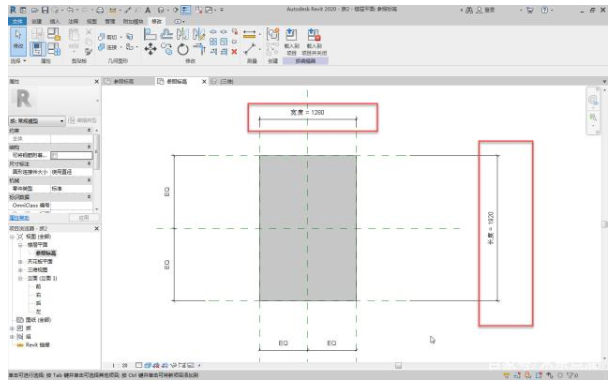Screen dimensions: 616x383
Task: Open the family type selector dropdown
Action: 37,121
